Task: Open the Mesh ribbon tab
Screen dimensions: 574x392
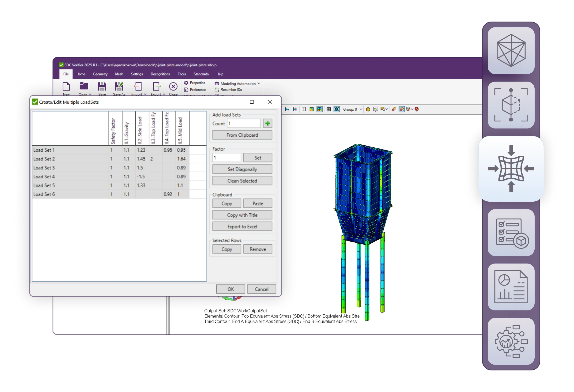Action: (x=119, y=74)
